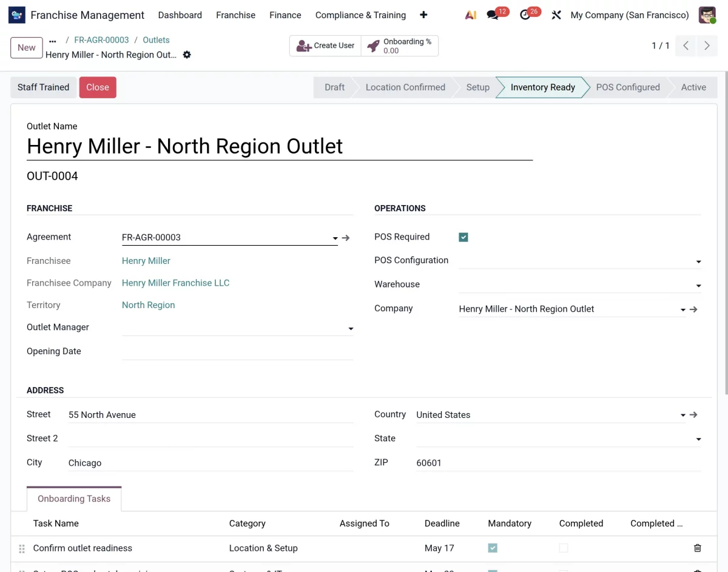728x572 pixels.
Task: Set status to Draft stage
Action: tap(334, 87)
